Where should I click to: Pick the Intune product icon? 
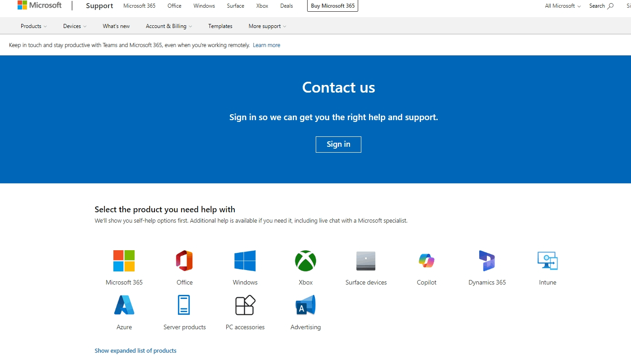pos(547,261)
